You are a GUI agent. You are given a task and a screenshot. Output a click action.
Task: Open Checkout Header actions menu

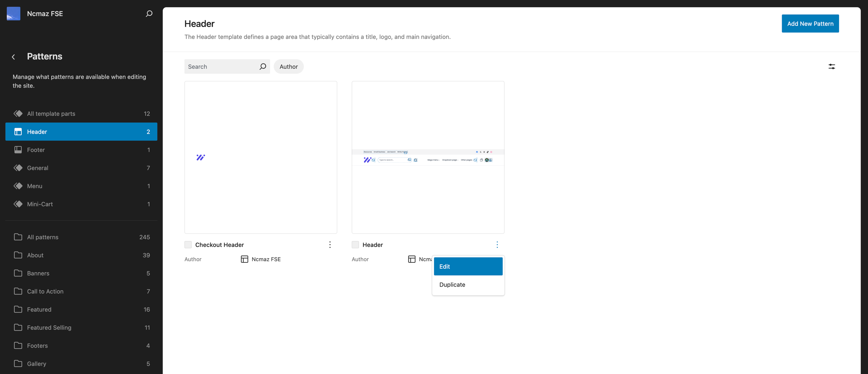(330, 245)
